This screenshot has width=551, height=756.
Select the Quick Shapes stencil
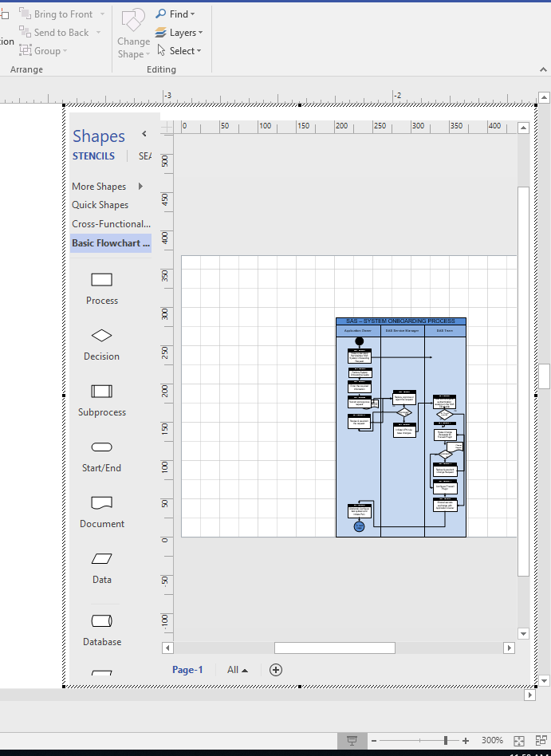(x=100, y=204)
